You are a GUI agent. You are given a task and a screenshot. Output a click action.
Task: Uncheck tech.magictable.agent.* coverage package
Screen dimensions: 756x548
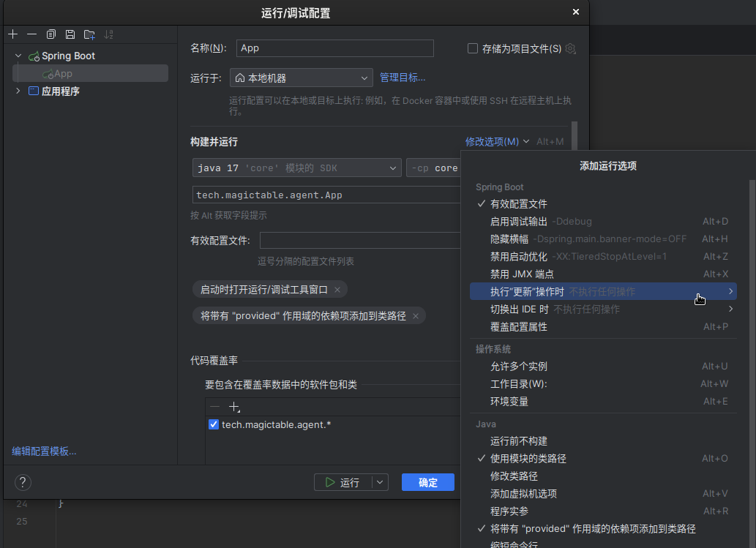[214, 424]
